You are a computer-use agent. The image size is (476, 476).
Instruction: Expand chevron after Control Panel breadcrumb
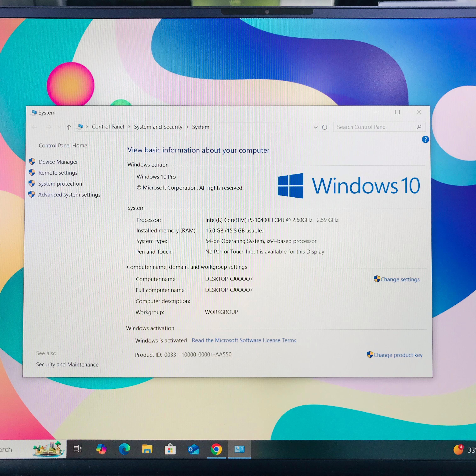129,127
